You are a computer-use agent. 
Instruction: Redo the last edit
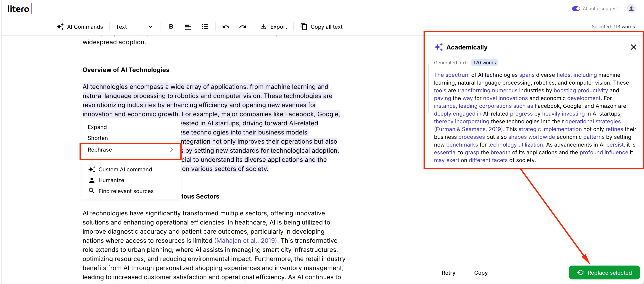pos(242,26)
